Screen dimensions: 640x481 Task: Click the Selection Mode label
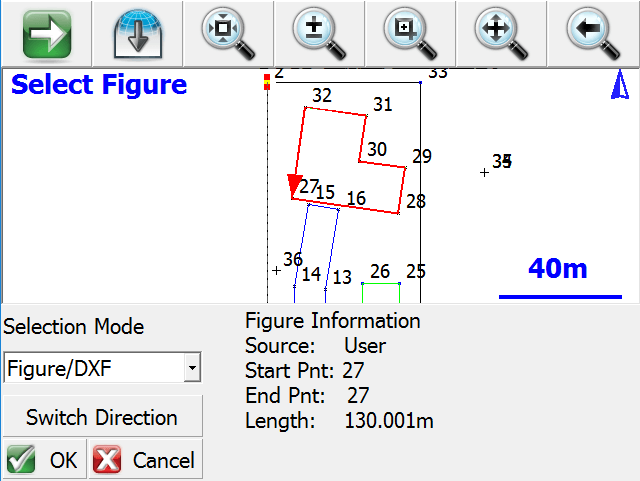click(74, 327)
